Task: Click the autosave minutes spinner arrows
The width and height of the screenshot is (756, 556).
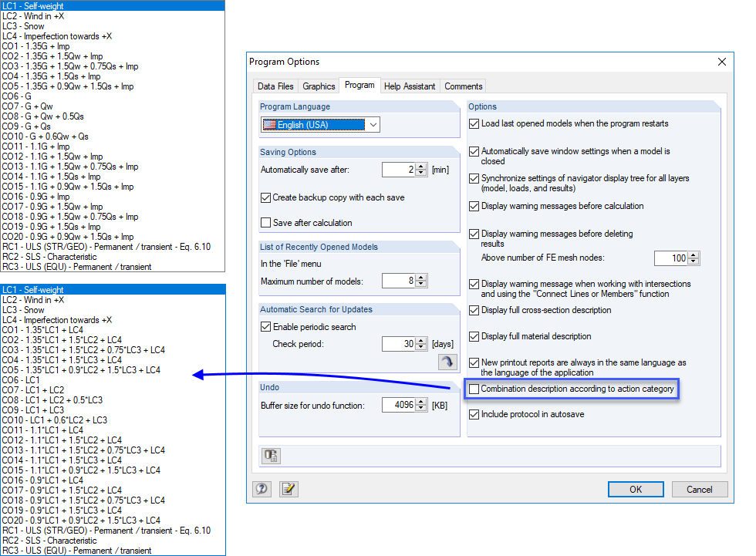Action: (421, 170)
